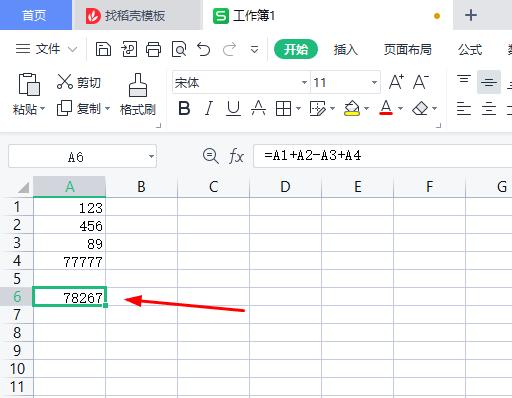512x398 pixels.
Task: Click the Borders grid icon
Action: [283, 109]
